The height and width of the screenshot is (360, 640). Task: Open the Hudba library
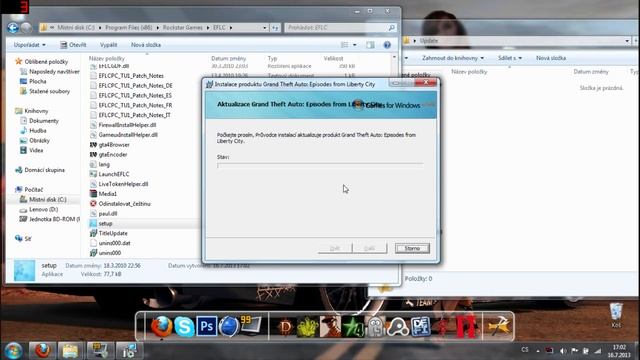pyautogui.click(x=38, y=131)
